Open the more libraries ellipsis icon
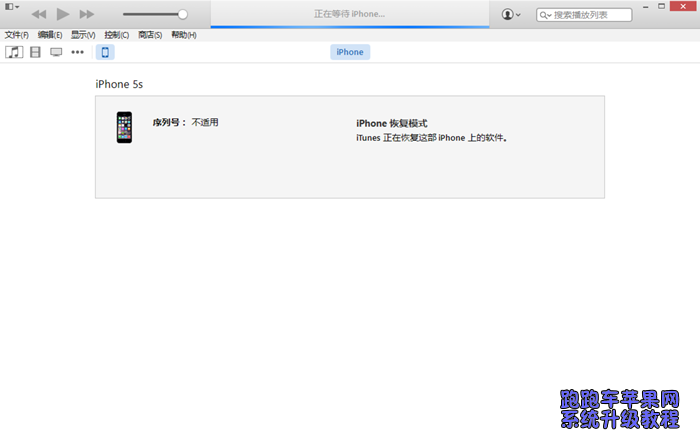This screenshot has width=700, height=444. [x=77, y=52]
